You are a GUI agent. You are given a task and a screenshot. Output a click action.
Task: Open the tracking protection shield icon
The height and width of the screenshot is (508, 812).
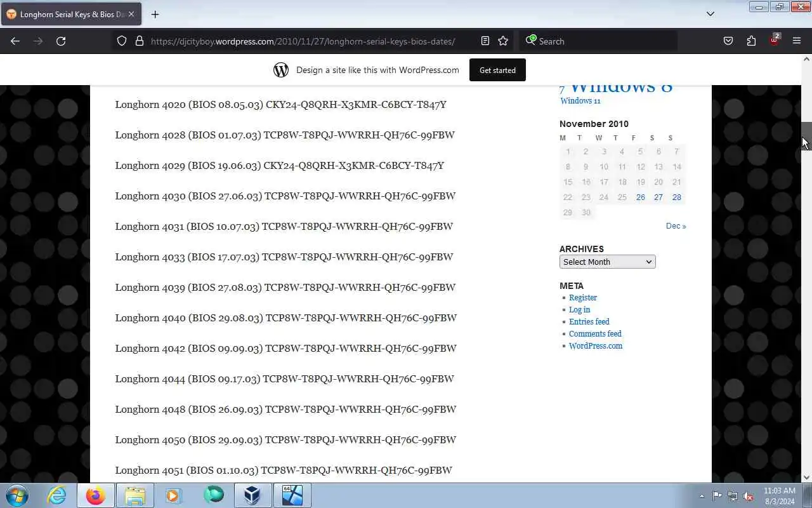coord(122,41)
